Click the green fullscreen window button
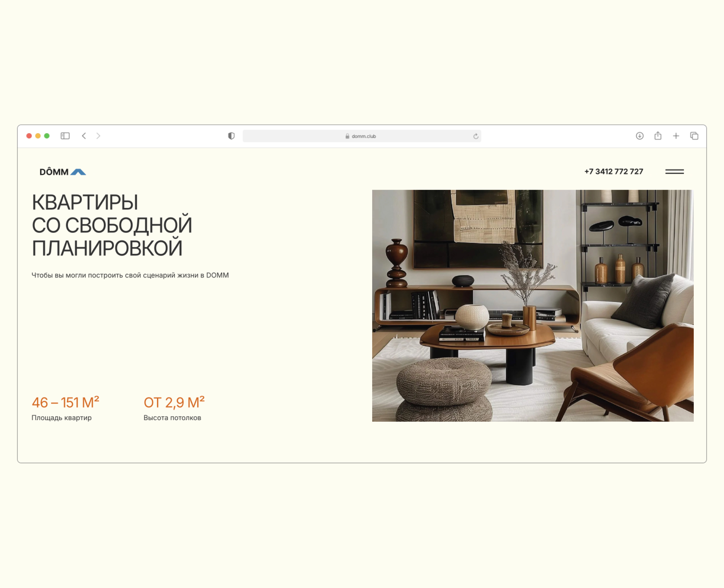Image resolution: width=724 pixels, height=588 pixels. point(47,136)
